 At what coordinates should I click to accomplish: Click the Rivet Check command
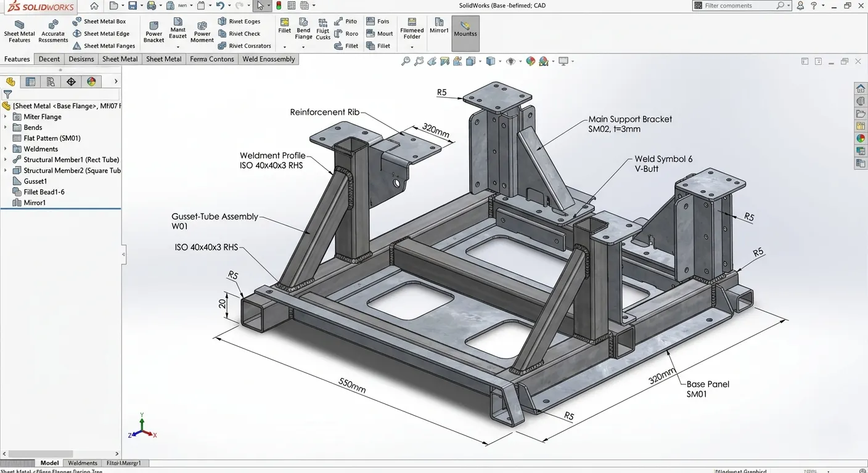pyautogui.click(x=239, y=34)
